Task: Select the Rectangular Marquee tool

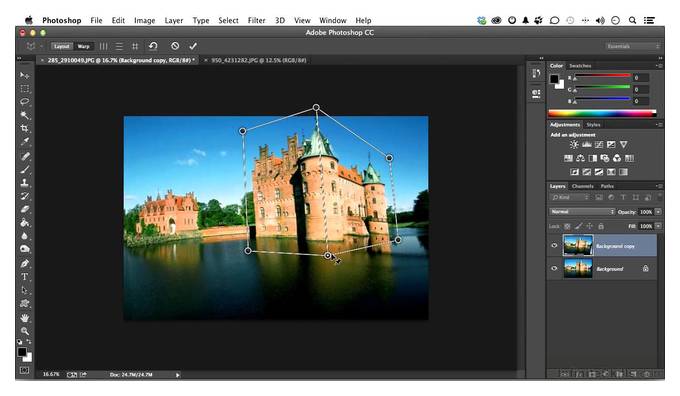Action: (24, 88)
